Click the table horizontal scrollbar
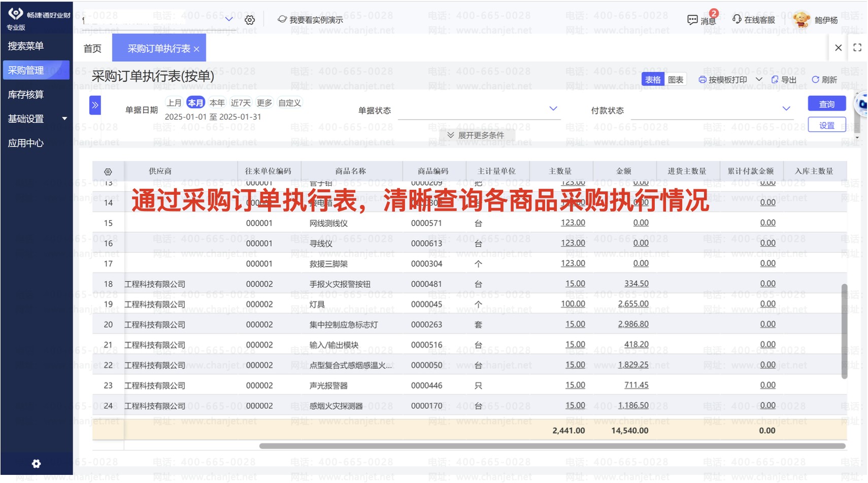The image size is (868, 483). 552,446
